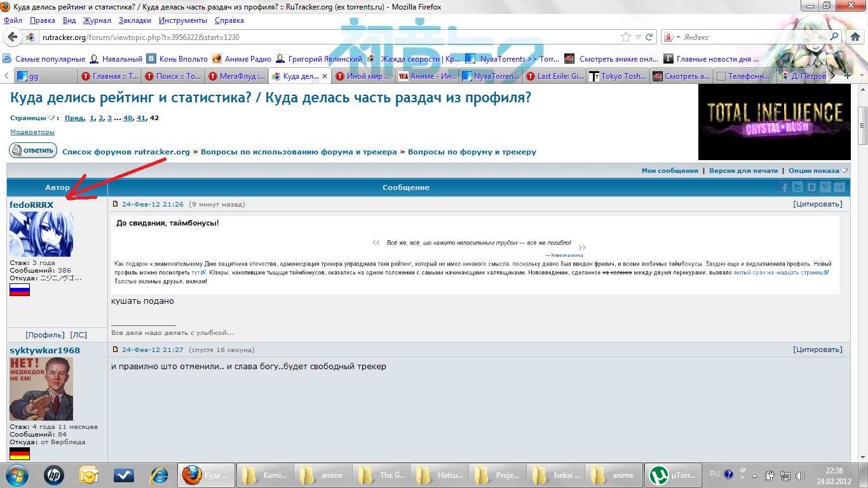868x488 pixels.
Task: Click the Total Influence Crystal Rush banner
Action: coord(774,122)
